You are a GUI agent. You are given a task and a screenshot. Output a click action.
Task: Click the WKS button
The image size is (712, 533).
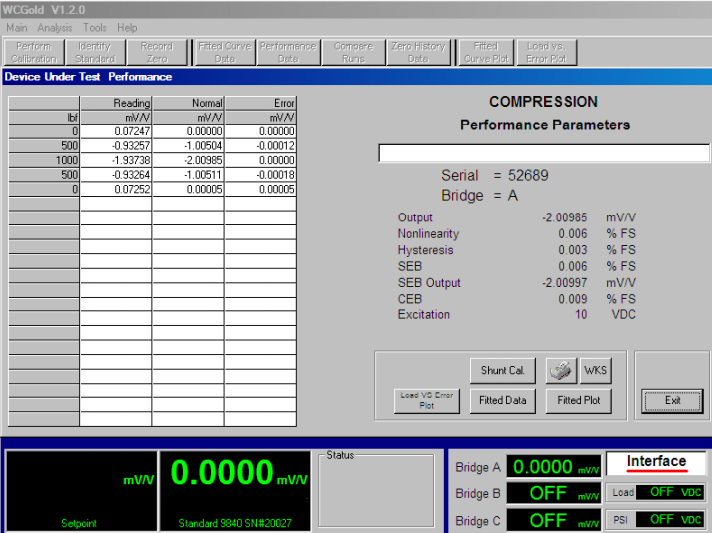click(x=595, y=370)
